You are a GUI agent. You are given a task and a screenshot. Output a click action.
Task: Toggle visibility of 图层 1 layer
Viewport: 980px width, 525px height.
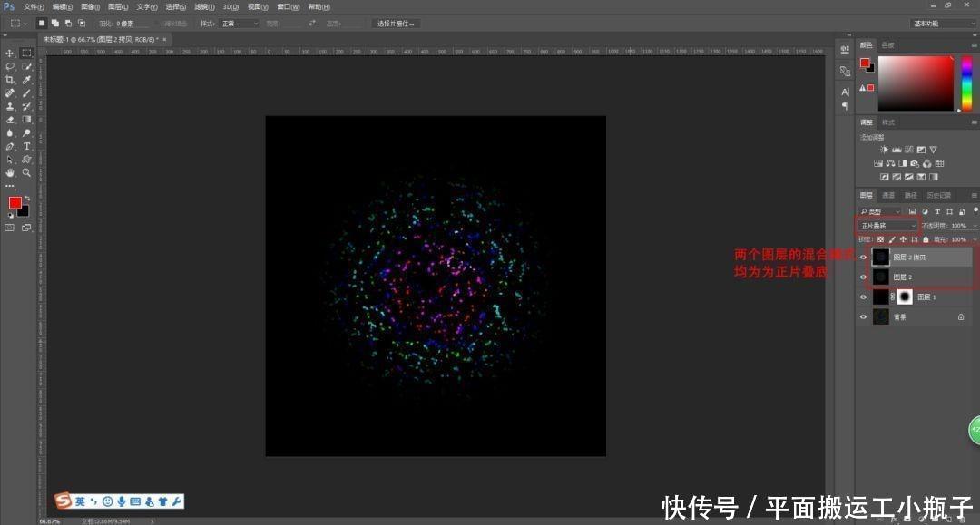(863, 297)
